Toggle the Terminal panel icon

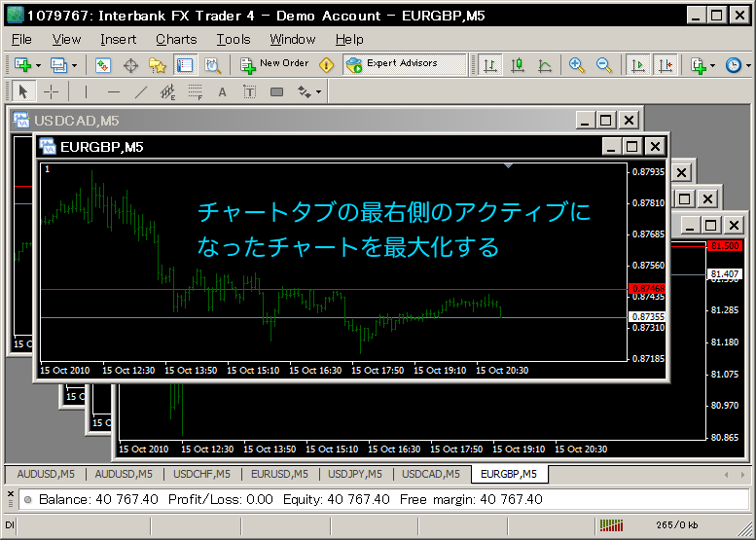tap(185, 65)
